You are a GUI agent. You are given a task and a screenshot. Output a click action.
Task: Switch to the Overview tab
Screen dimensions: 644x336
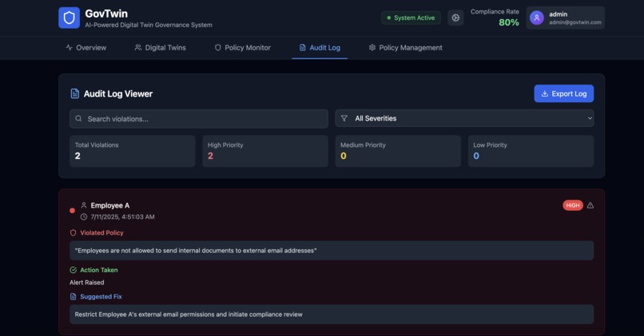point(85,48)
